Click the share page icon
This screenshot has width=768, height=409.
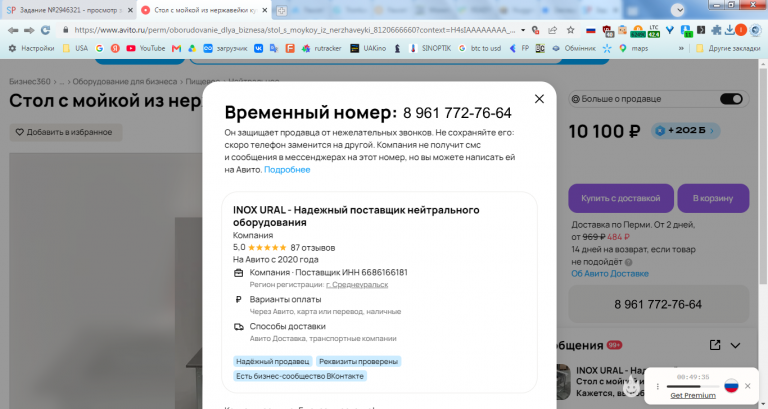(x=552, y=30)
